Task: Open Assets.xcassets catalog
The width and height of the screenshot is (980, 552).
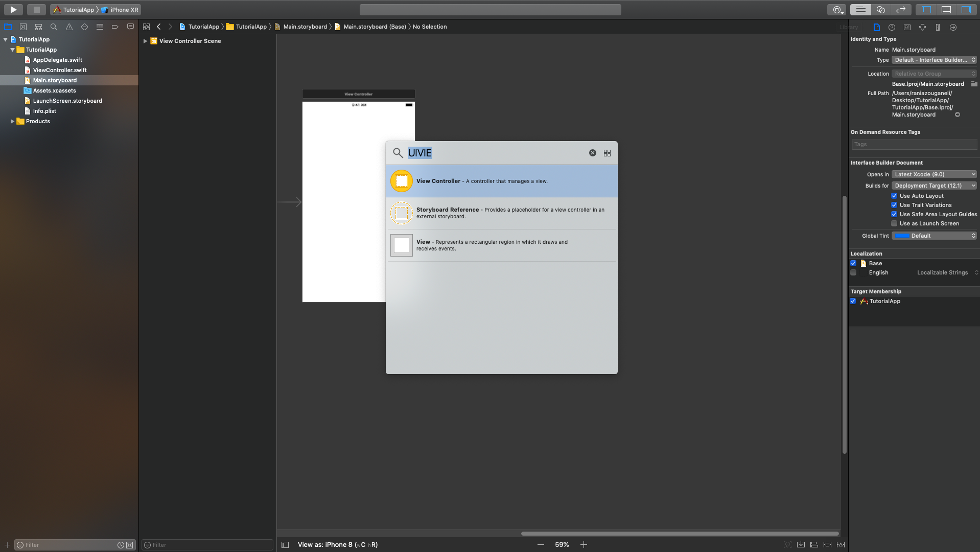Action: tap(54, 90)
